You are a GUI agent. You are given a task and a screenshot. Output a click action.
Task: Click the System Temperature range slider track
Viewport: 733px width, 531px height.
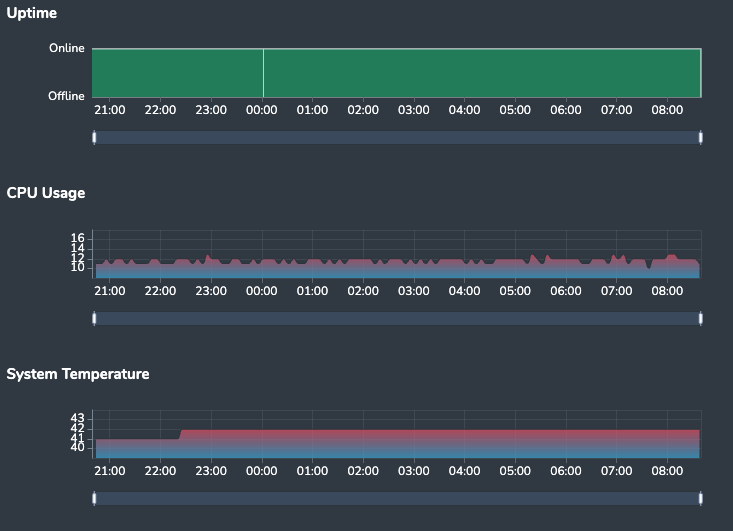397,498
